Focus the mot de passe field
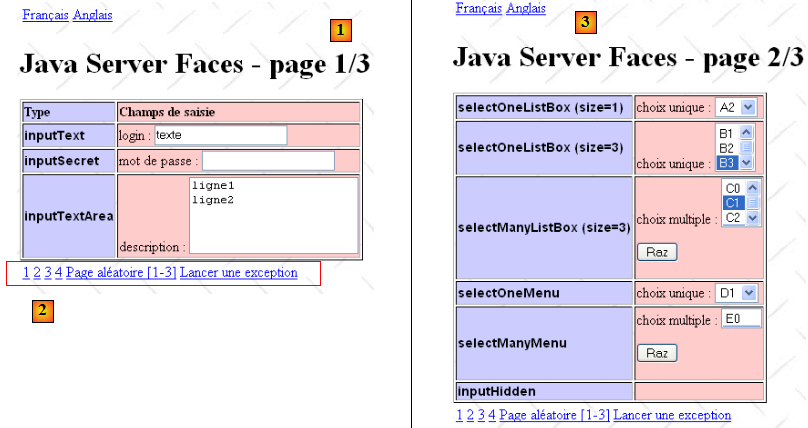Screen dimensions: 808x428 click(x=268, y=161)
